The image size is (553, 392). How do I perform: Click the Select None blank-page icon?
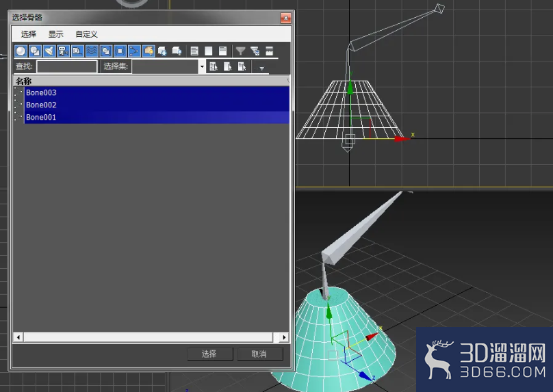click(x=209, y=51)
